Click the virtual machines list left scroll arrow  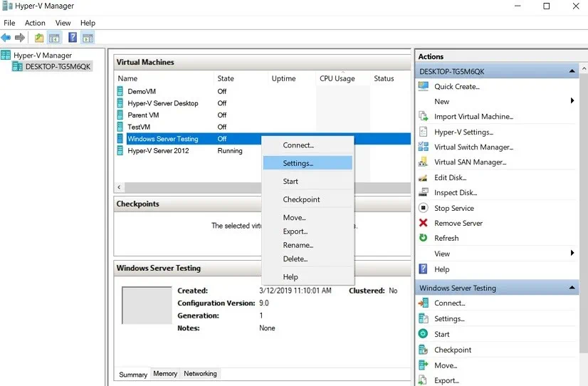click(119, 187)
